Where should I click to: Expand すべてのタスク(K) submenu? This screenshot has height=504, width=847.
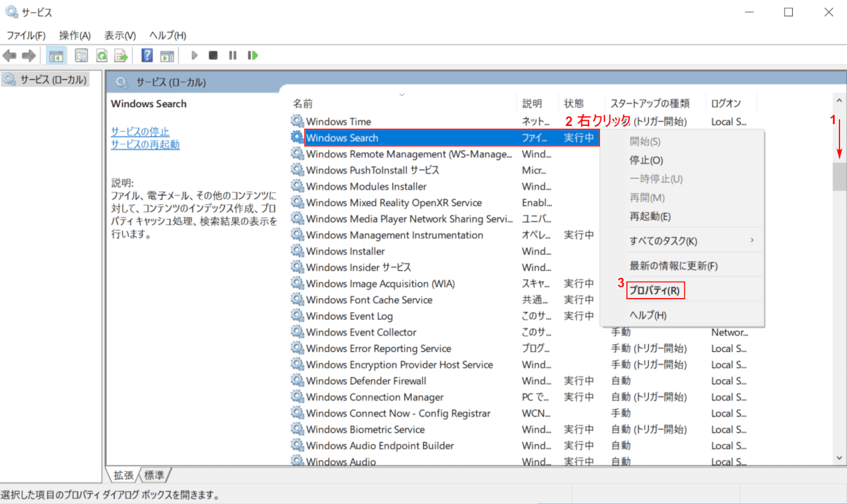coord(682,241)
